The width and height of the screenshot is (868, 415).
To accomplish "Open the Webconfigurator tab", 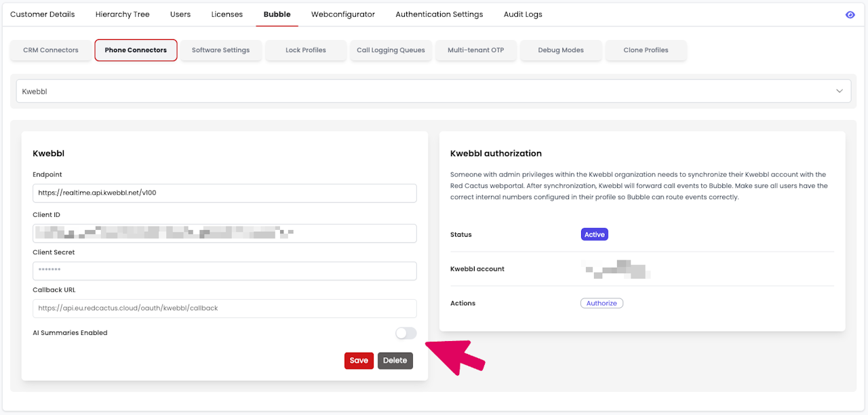I will 343,14.
